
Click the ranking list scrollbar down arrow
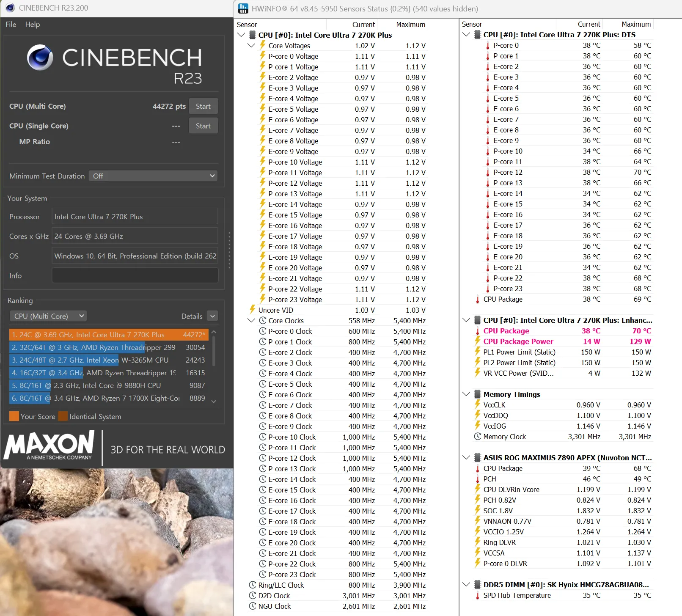[214, 401]
